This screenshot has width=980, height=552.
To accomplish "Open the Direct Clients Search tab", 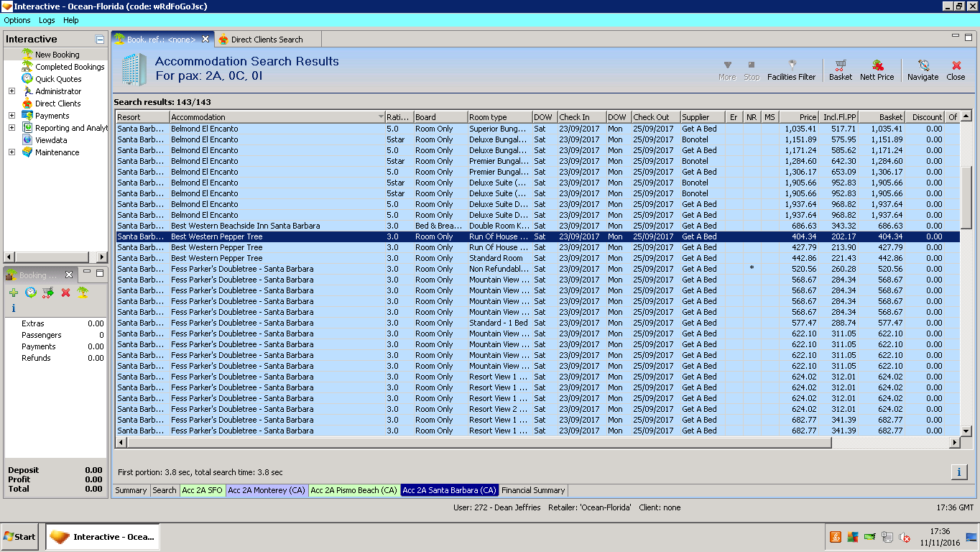I will click(266, 40).
